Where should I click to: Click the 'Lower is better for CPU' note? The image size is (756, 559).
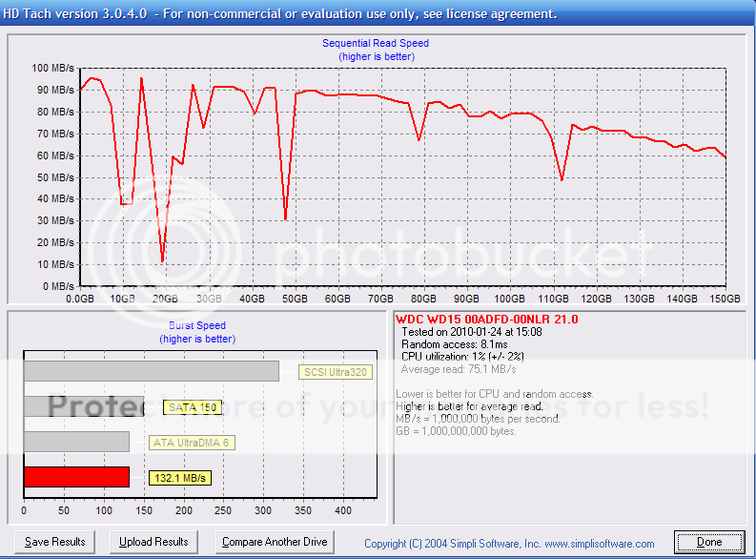point(495,394)
